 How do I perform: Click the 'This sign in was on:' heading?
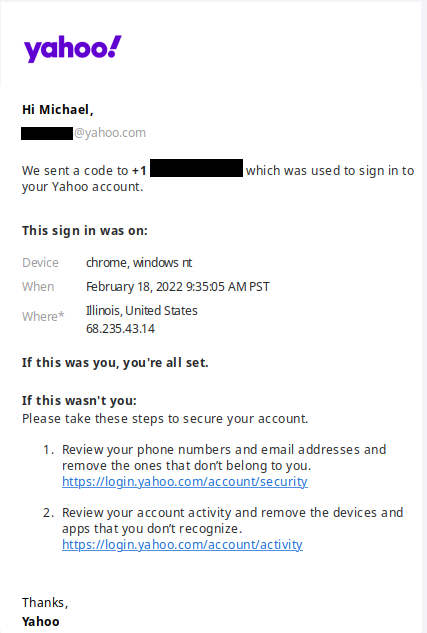pyautogui.click(x=85, y=231)
